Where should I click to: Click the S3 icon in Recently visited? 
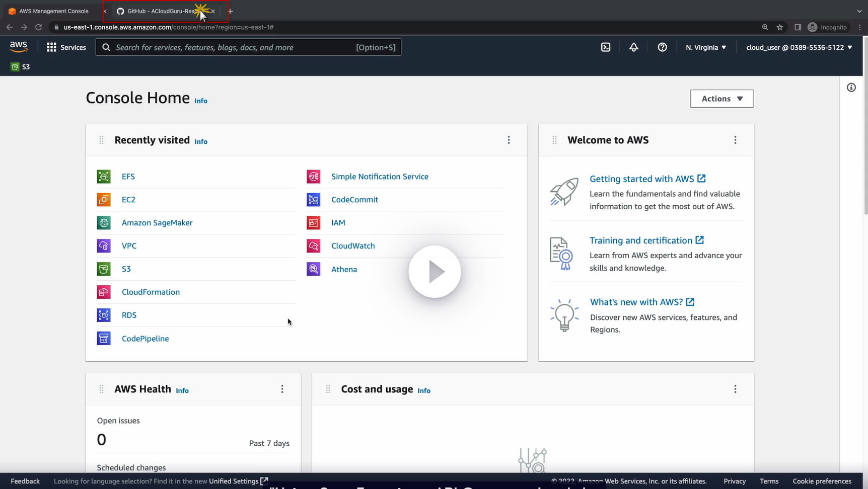(x=104, y=269)
